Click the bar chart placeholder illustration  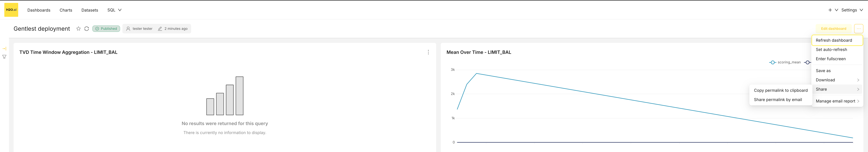pyautogui.click(x=225, y=96)
